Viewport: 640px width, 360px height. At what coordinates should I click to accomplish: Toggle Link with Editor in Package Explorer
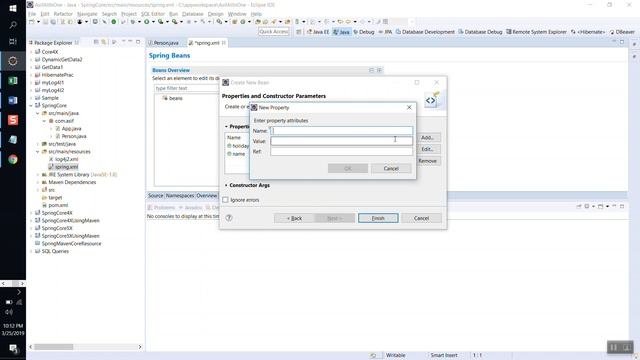pyautogui.click(x=104, y=42)
